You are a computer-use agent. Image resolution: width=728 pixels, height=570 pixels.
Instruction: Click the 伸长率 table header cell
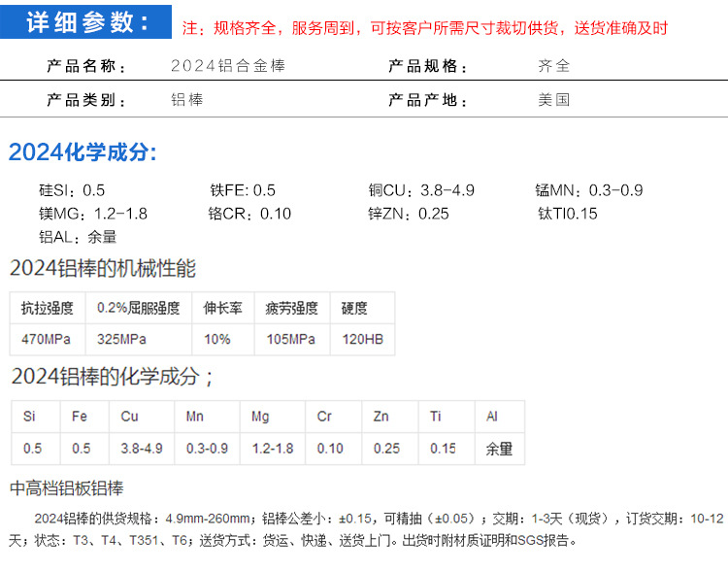pyautogui.click(x=223, y=308)
